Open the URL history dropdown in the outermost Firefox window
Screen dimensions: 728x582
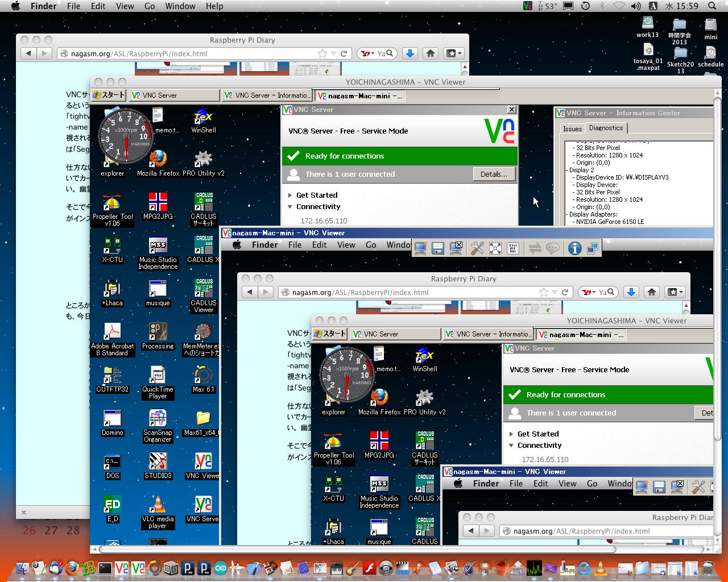point(334,53)
